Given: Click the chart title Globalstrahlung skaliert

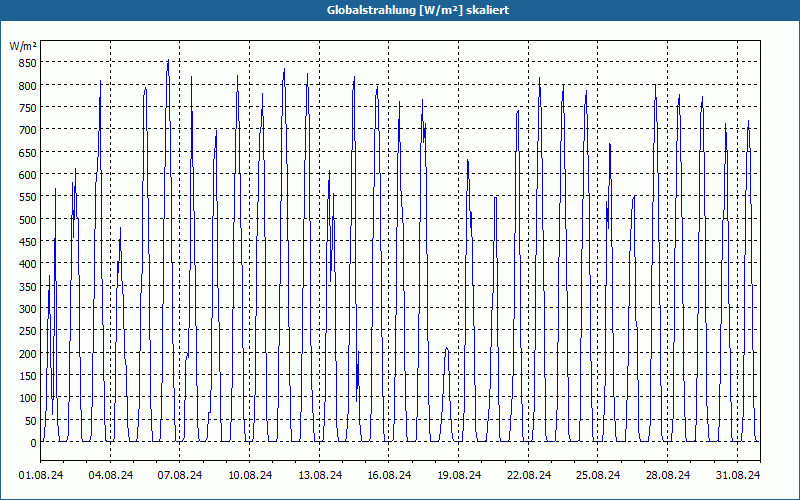Looking at the screenshot, I should [418, 10].
